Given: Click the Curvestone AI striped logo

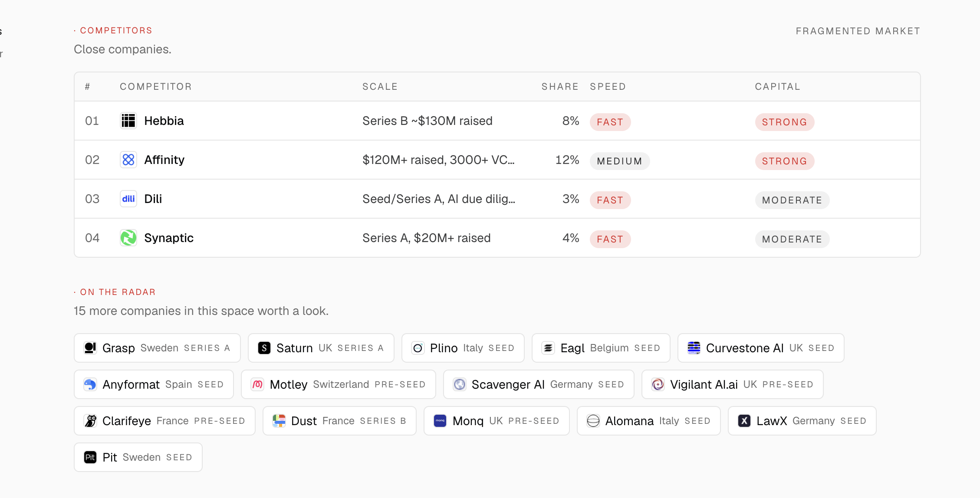Looking at the screenshot, I should pyautogui.click(x=694, y=348).
